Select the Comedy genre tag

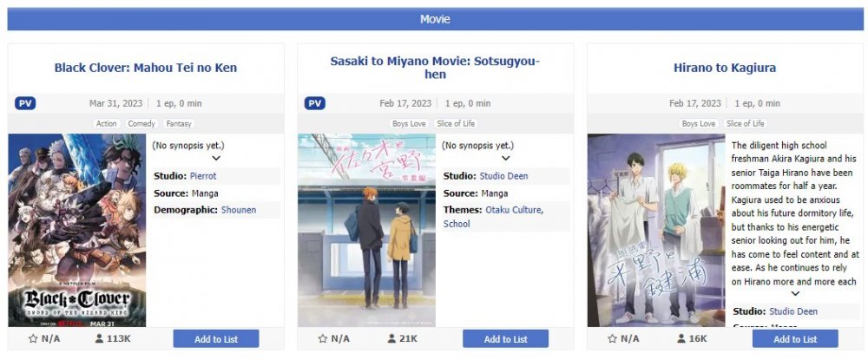(x=141, y=124)
